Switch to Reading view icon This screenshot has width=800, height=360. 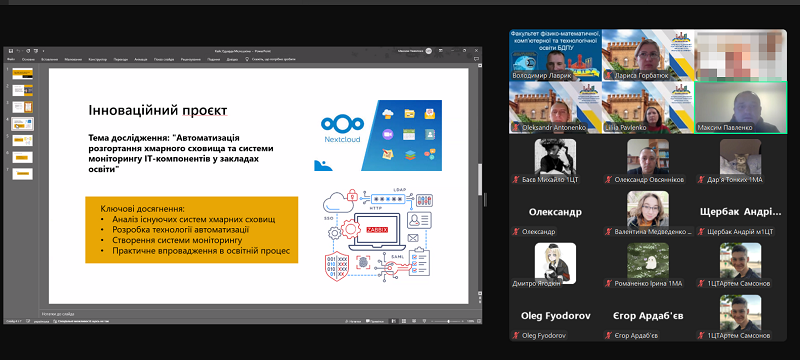pyautogui.click(x=414, y=321)
